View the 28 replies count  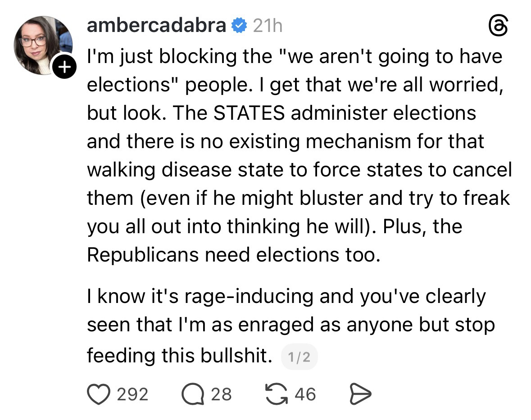pyautogui.click(x=221, y=394)
